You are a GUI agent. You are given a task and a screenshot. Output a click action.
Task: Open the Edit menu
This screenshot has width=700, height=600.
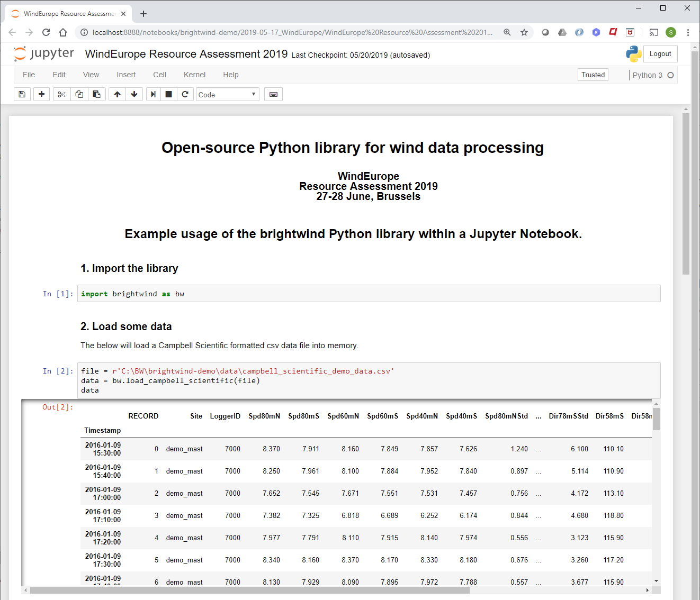pos(59,75)
